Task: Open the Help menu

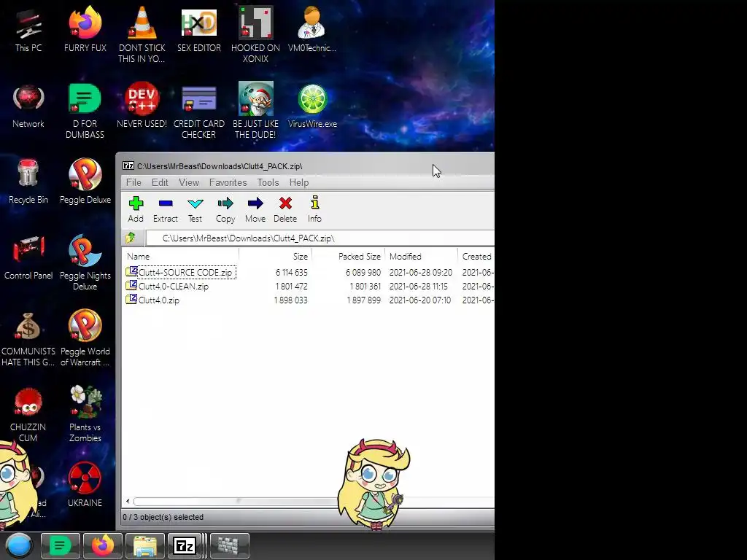Action: point(298,182)
